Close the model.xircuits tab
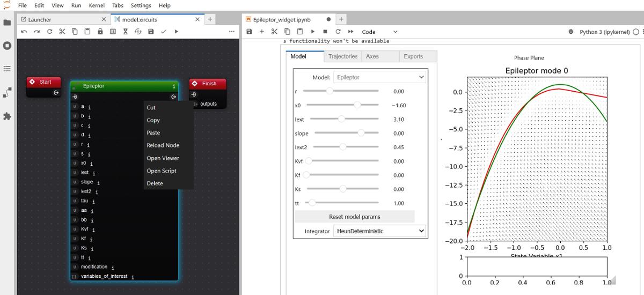The width and height of the screenshot is (644, 295). point(197,19)
